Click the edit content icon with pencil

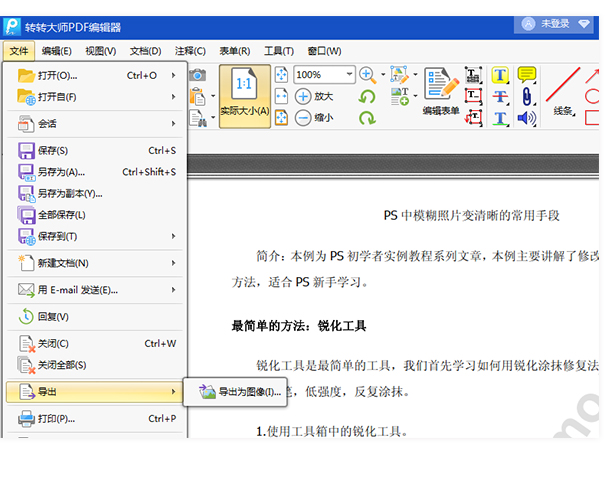[399, 75]
